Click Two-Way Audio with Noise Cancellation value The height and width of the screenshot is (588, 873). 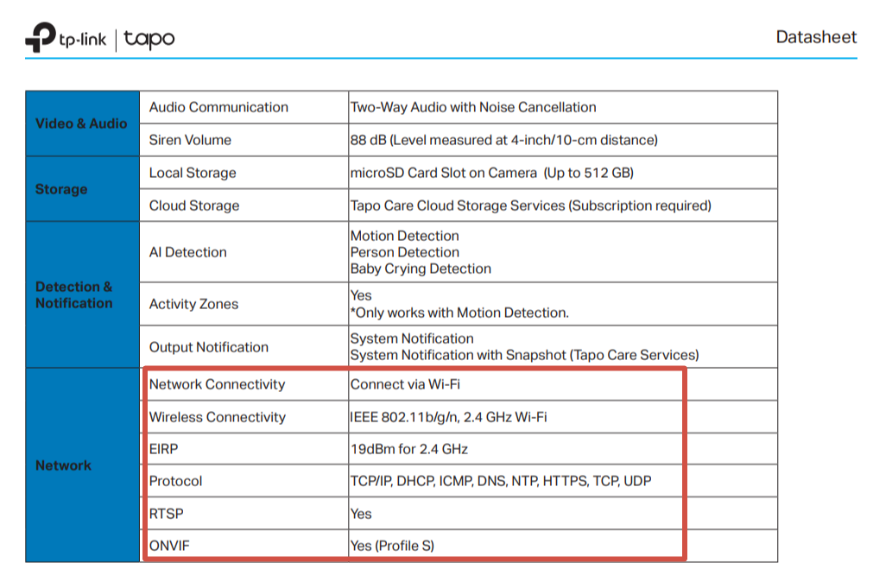(473, 107)
